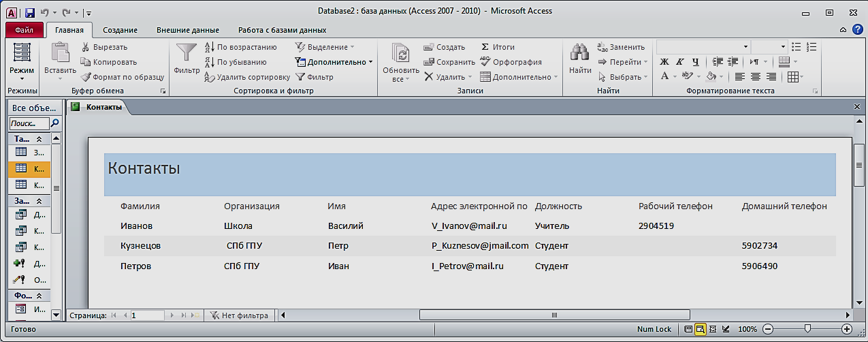This screenshot has height=342, width=868.
Task: Expand Выделение selection dropdown
Action: click(325, 47)
